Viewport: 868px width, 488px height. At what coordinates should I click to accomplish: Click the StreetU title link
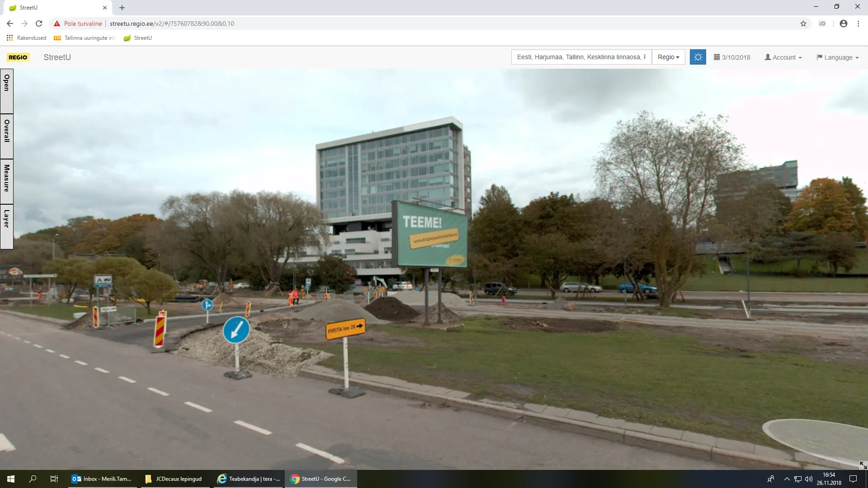coord(57,57)
